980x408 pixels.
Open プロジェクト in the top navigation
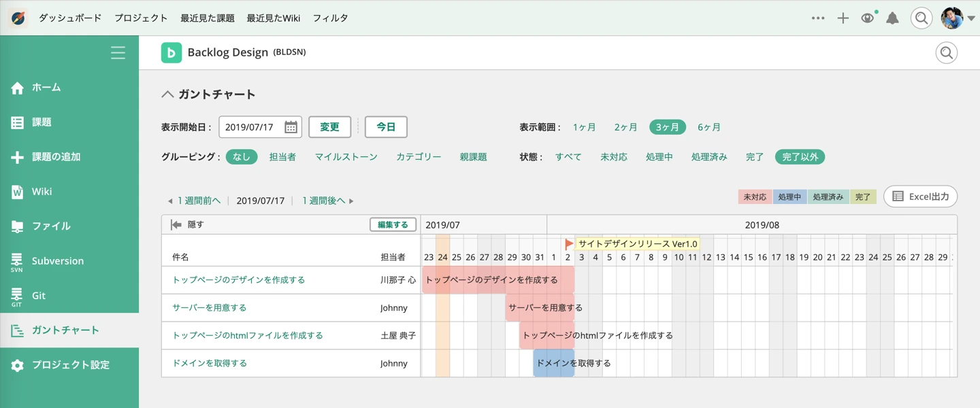[141, 18]
